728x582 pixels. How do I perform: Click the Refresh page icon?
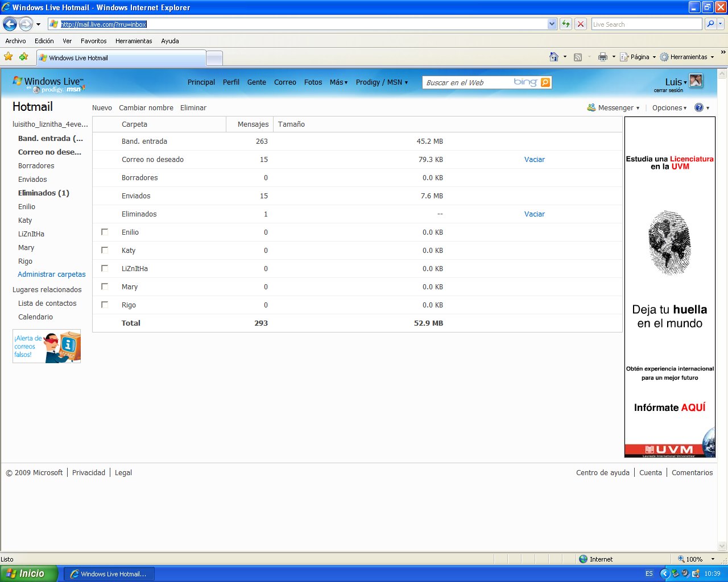click(x=566, y=24)
